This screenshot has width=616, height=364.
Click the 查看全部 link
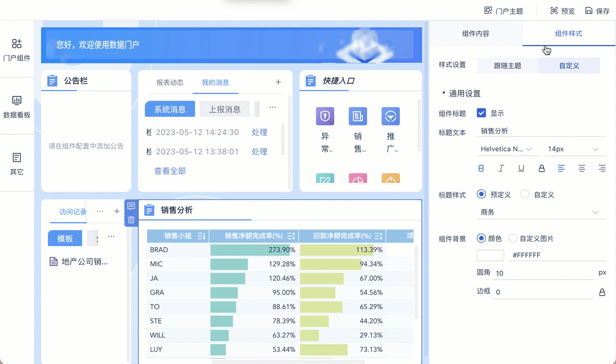[x=170, y=171]
